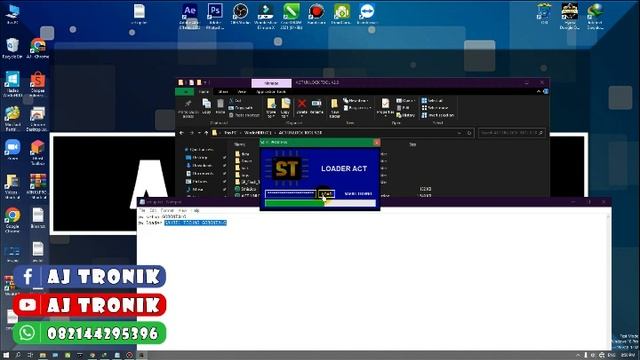The height and width of the screenshot is (360, 640).
Task: Click the taskbar search icon
Action: 18,356
